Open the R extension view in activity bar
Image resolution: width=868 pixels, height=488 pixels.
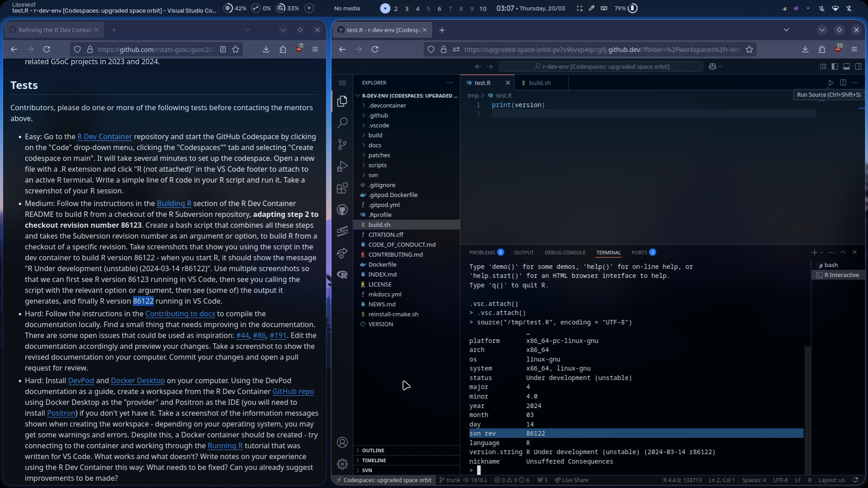(x=342, y=275)
